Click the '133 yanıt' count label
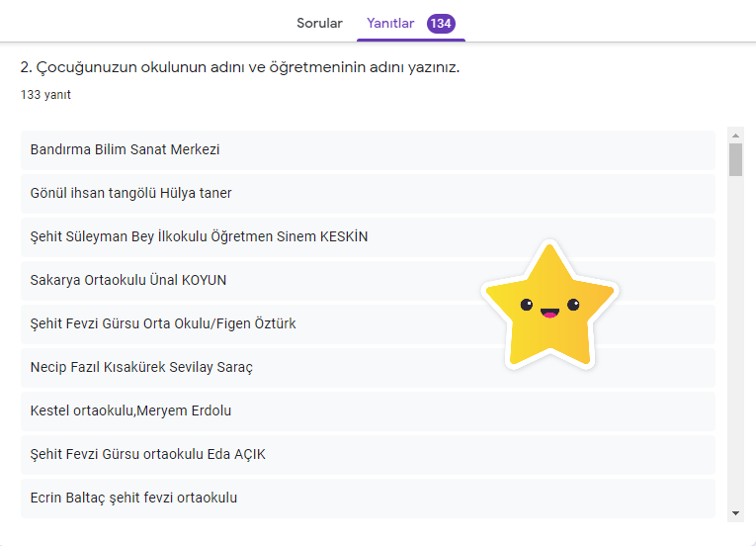756x546 pixels. click(45, 96)
